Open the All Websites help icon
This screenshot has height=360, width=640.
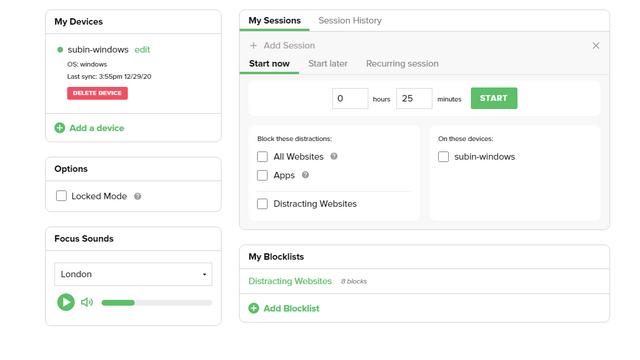[x=334, y=156]
